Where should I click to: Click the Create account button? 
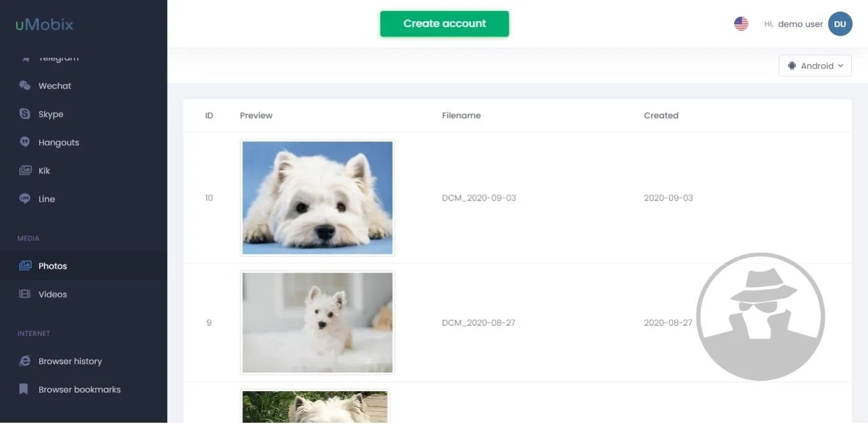(x=444, y=23)
